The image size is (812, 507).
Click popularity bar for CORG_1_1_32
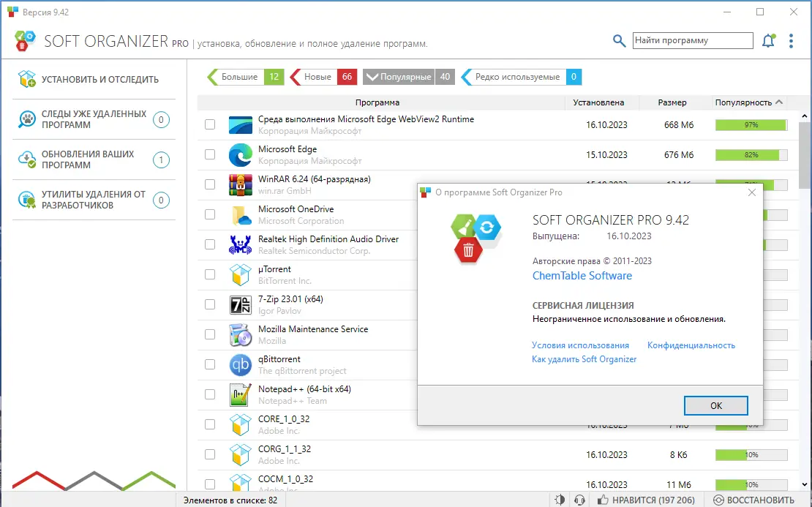click(751, 455)
